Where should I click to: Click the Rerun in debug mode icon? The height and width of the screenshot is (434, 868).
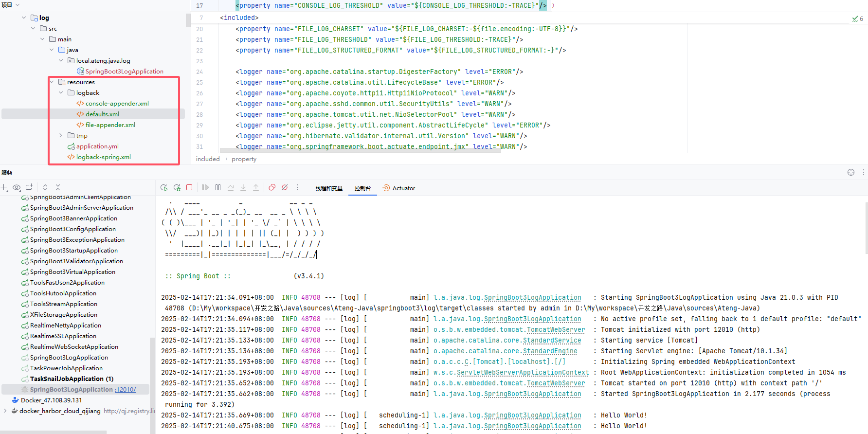[x=177, y=188]
